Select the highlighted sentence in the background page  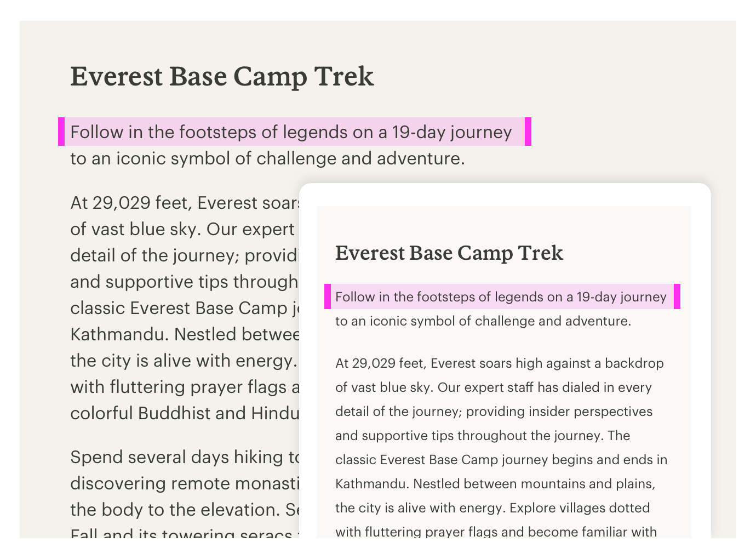(291, 132)
